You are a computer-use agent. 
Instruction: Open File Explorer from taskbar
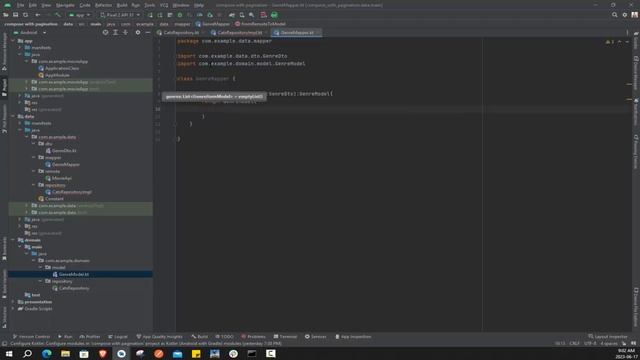tap(65, 353)
